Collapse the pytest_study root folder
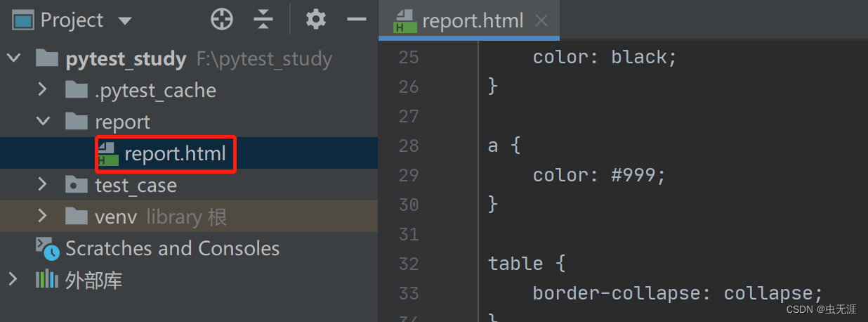The image size is (868, 322). click(x=13, y=58)
